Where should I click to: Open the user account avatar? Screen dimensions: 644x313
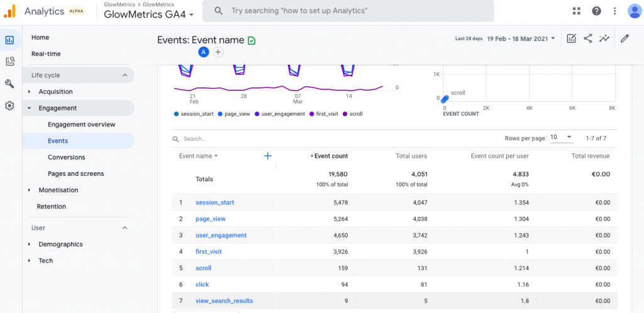[x=634, y=11]
